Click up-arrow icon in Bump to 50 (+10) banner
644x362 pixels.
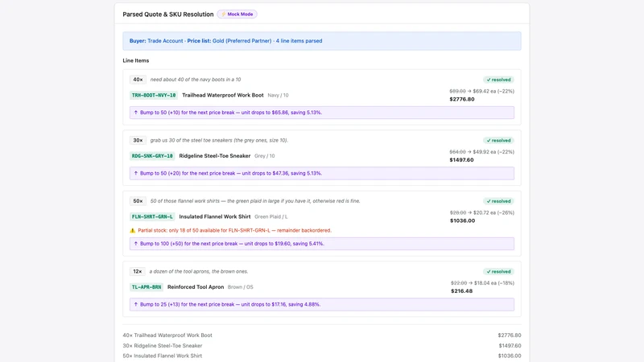(136, 113)
